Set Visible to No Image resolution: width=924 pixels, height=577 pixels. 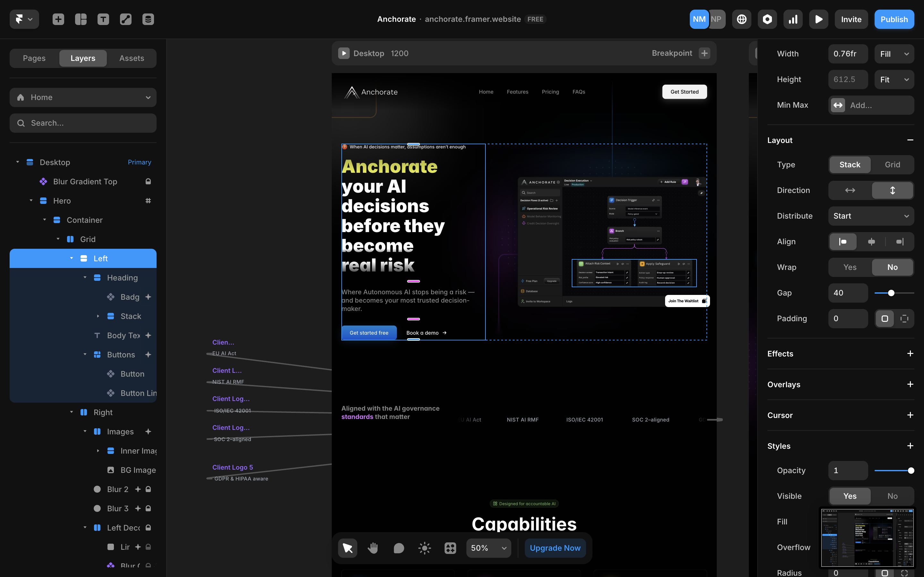click(x=892, y=496)
